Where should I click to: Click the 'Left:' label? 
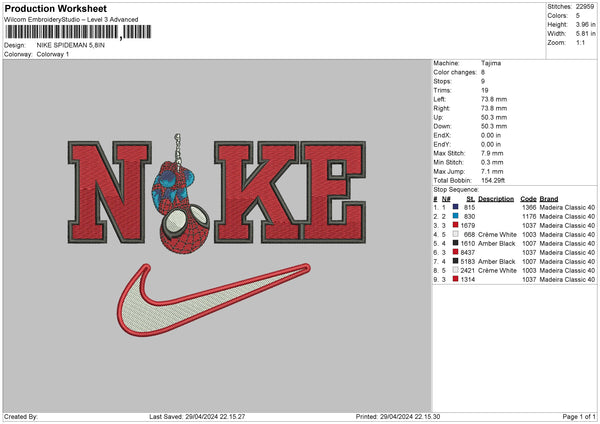point(440,99)
